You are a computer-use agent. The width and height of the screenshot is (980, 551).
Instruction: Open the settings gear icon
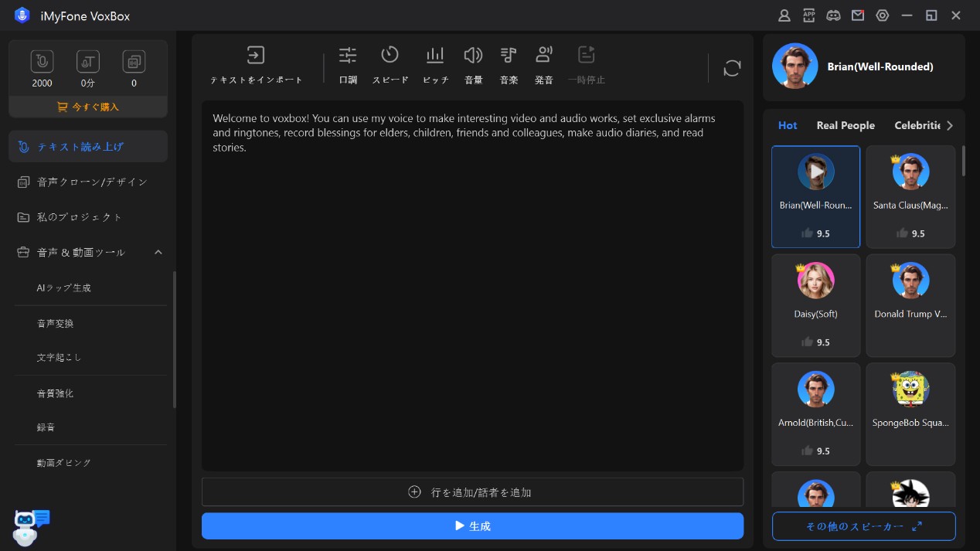882,15
